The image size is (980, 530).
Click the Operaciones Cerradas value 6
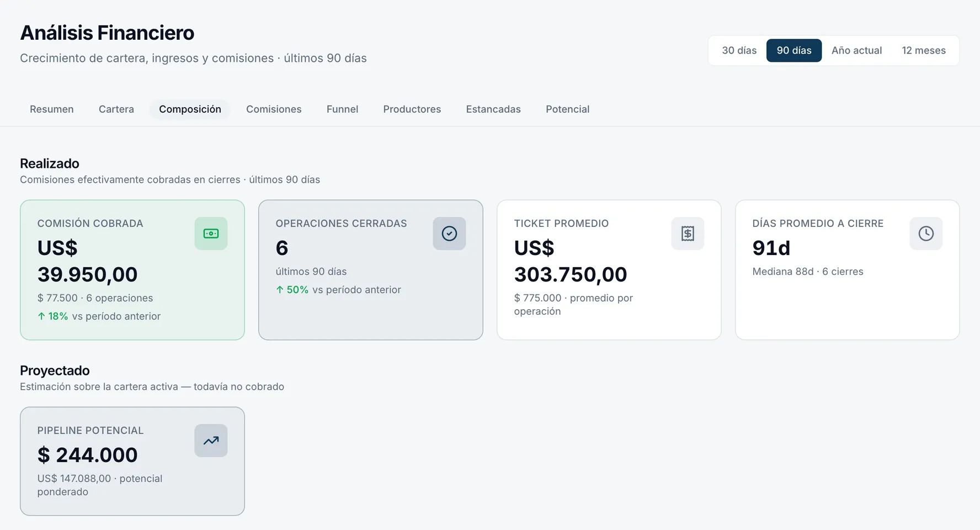[x=281, y=248]
